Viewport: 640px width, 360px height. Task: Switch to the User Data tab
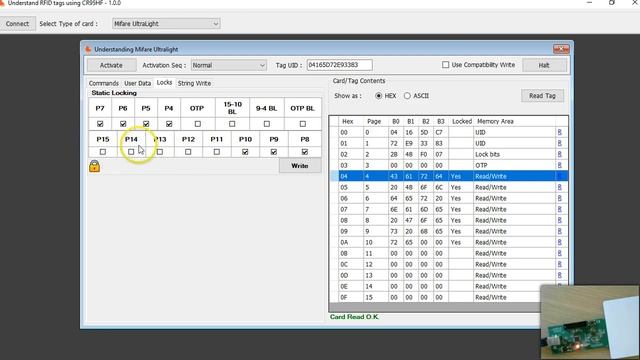click(138, 83)
